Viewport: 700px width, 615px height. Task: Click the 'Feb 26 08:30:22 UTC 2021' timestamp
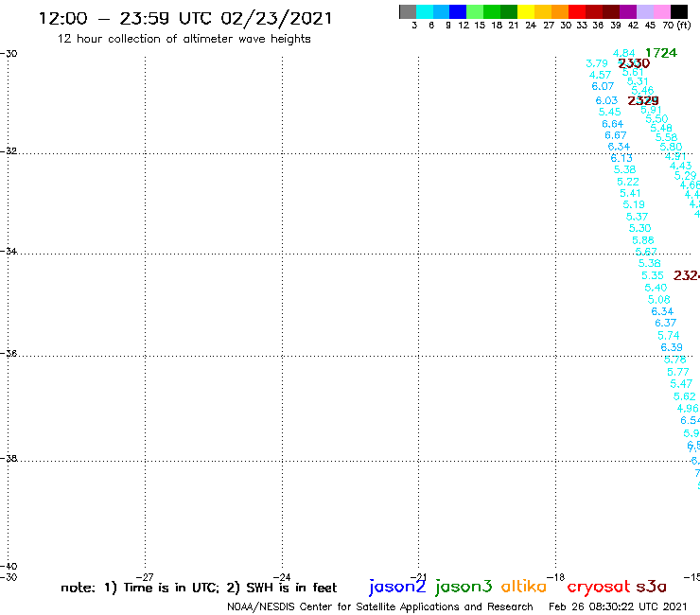tap(618, 606)
